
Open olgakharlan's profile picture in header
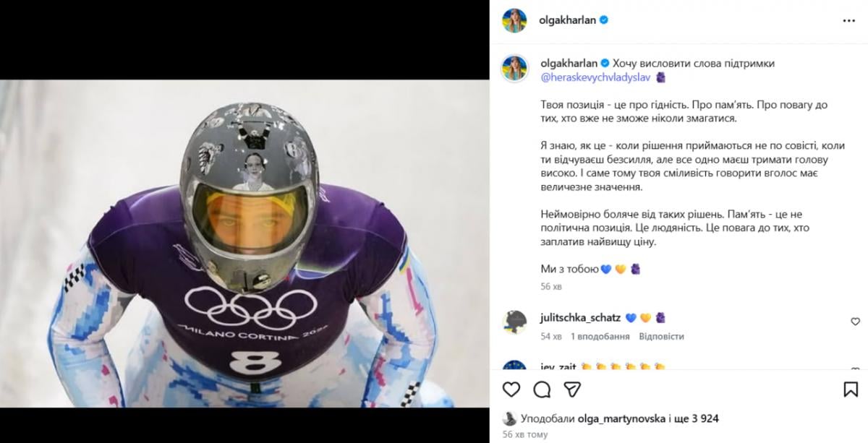514,21
